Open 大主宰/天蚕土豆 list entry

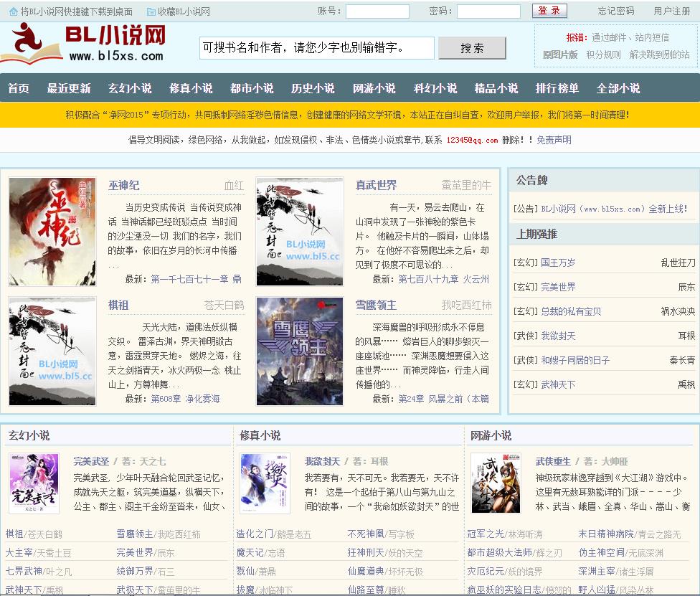[x=39, y=553]
